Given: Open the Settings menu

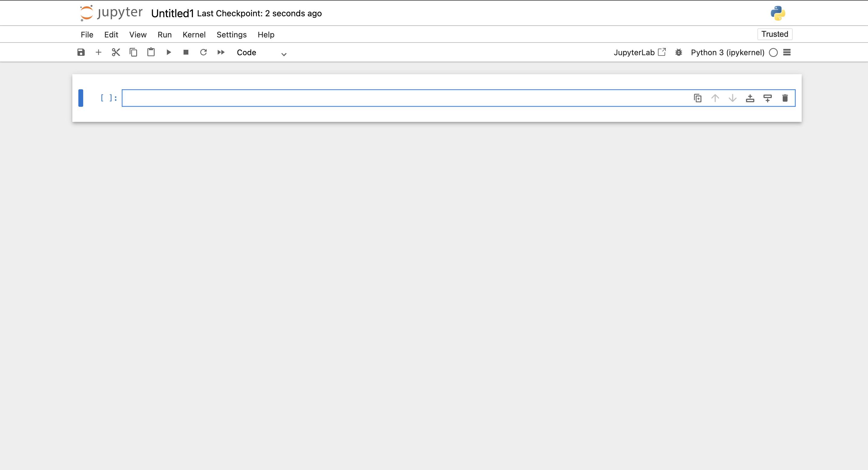Looking at the screenshot, I should (231, 34).
